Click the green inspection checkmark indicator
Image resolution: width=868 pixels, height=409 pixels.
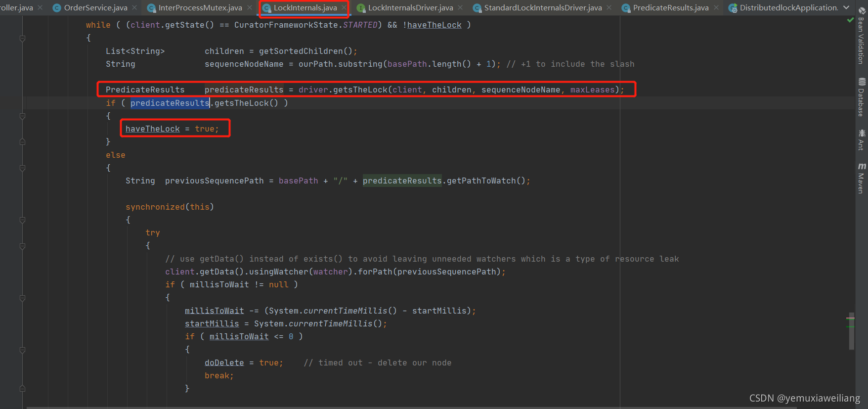tap(850, 20)
